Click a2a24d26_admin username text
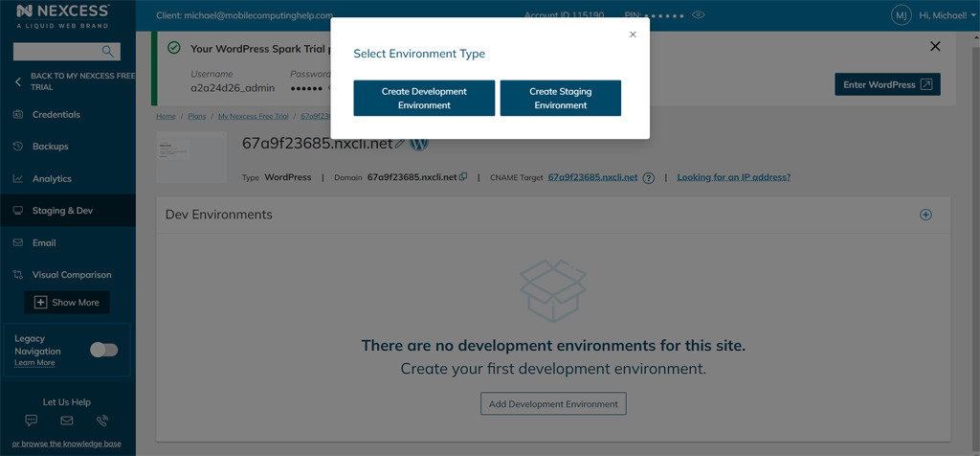Image resolution: width=980 pixels, height=456 pixels. point(233,87)
